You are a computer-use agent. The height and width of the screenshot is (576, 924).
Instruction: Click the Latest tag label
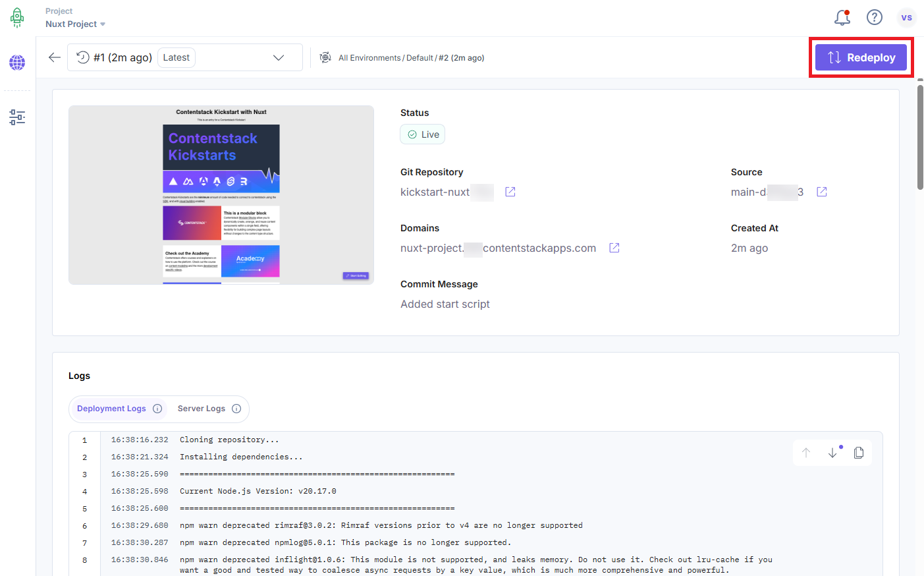pyautogui.click(x=177, y=57)
